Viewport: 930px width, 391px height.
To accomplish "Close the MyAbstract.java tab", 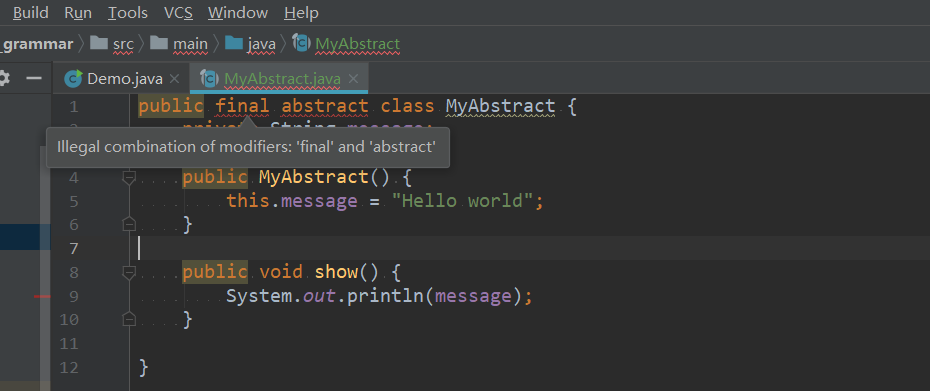I will pos(353,78).
